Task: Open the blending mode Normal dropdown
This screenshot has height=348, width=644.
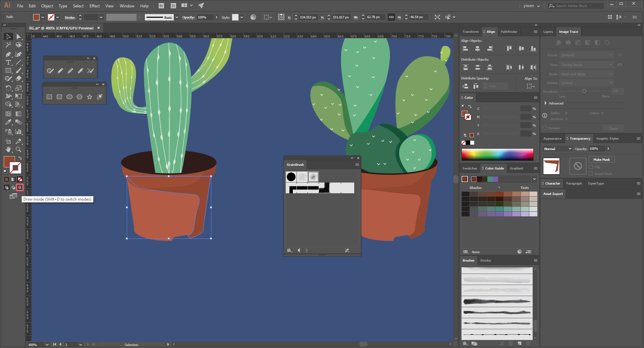Action: pos(557,149)
